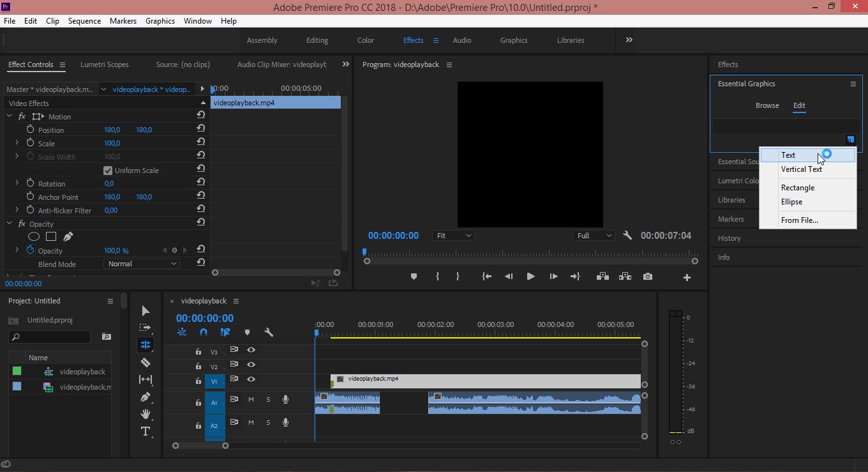Screen dimensions: 868x472
Task: Switch to the Color workspace tab
Action: [x=365, y=40]
